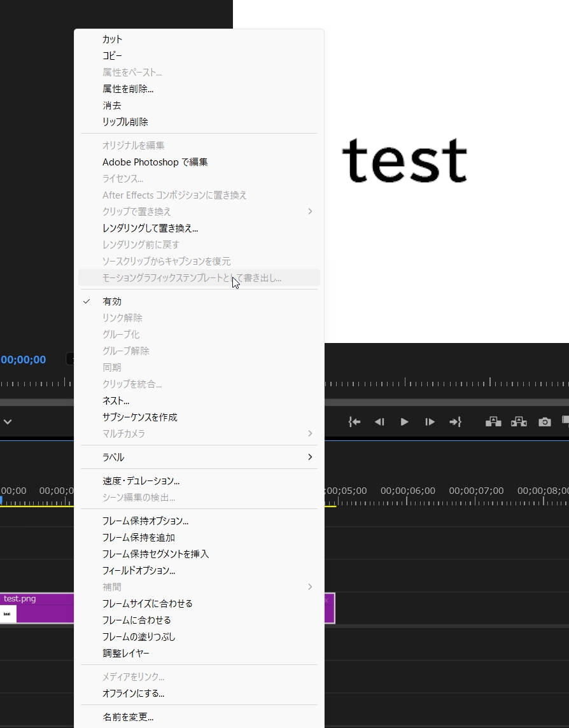Select フレーム保持を追加 entry
The height and width of the screenshot is (728, 569).
point(199,537)
